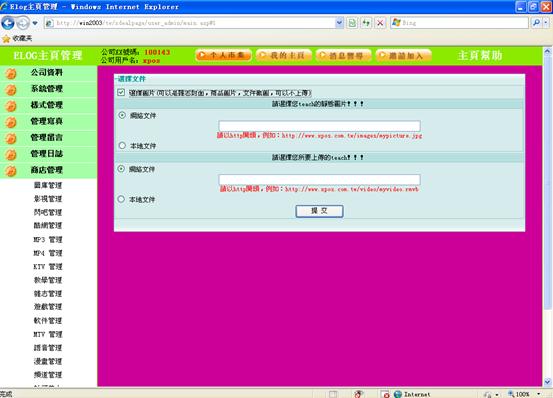Image resolution: width=553 pixels, height=398 pixels.
Task: Open the MP3 管理 sidebar item
Action: [48, 240]
